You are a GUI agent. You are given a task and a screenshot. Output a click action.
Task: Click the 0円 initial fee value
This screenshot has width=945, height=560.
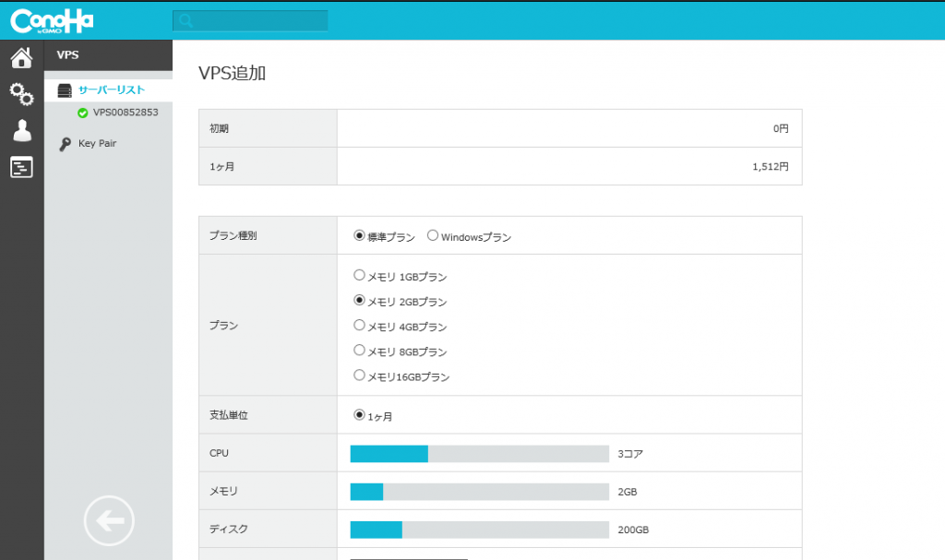[781, 129]
